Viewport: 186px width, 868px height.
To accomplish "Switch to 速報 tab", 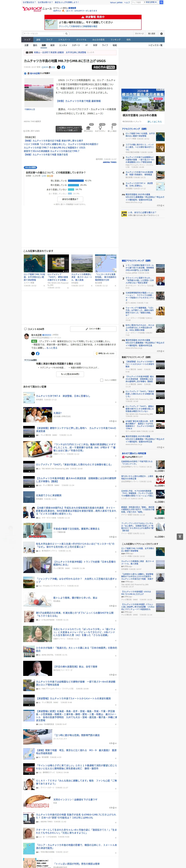I will coord(38,39).
